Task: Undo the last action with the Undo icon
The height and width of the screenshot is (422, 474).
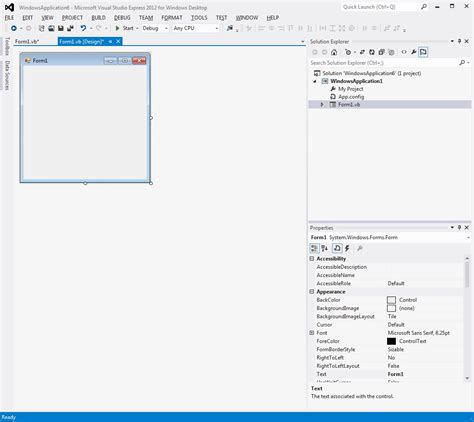Action: (83, 28)
